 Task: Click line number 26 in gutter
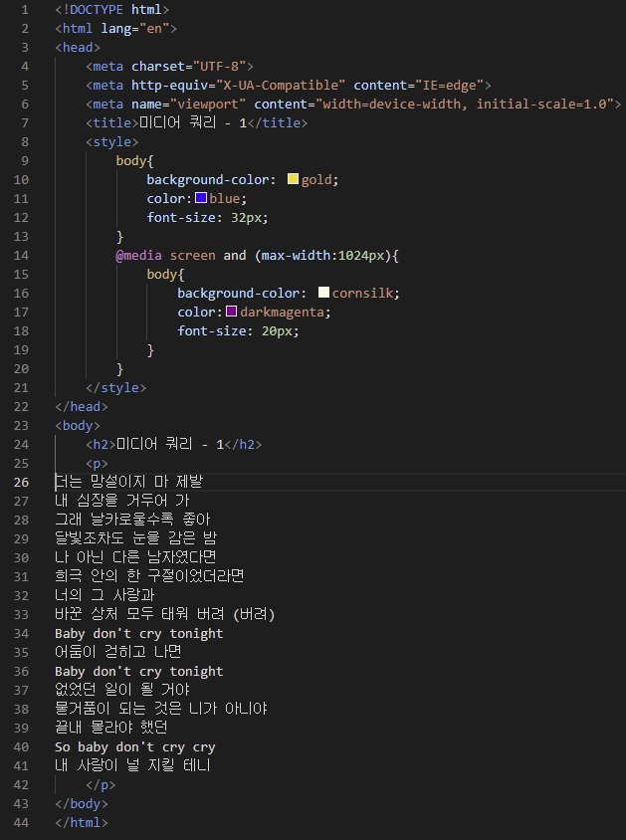(x=21, y=482)
